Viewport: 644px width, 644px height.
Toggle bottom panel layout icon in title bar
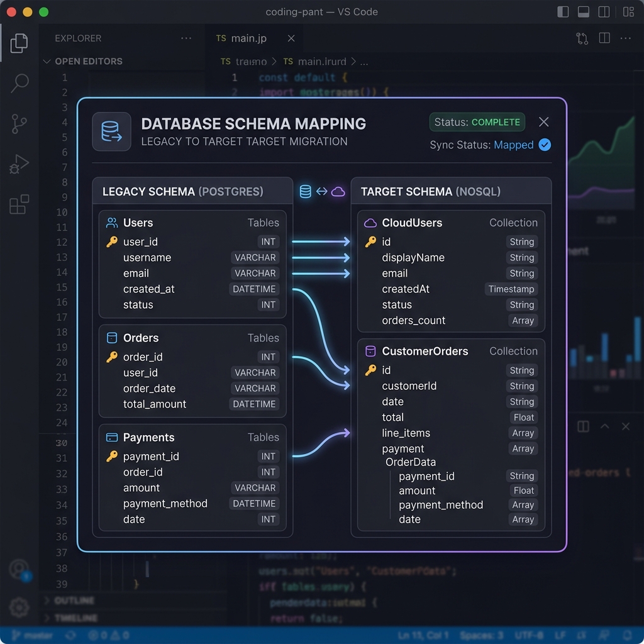coord(583,12)
